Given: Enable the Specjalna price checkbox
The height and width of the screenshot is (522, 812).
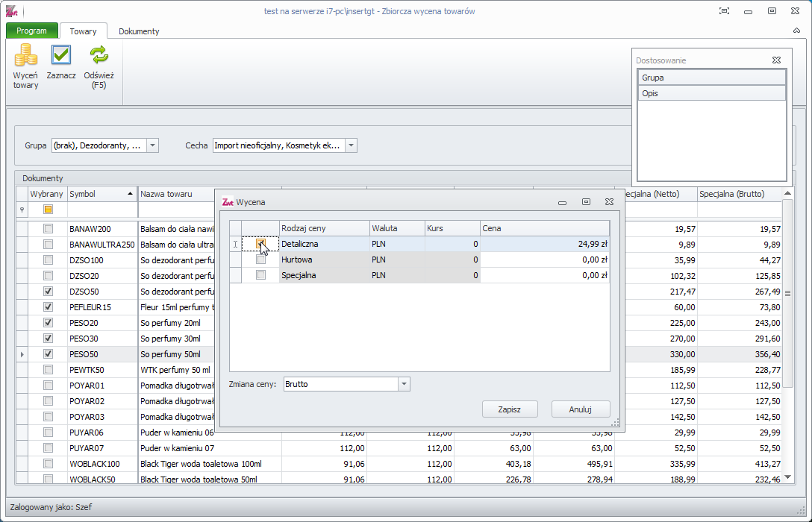Looking at the screenshot, I should tap(260, 274).
